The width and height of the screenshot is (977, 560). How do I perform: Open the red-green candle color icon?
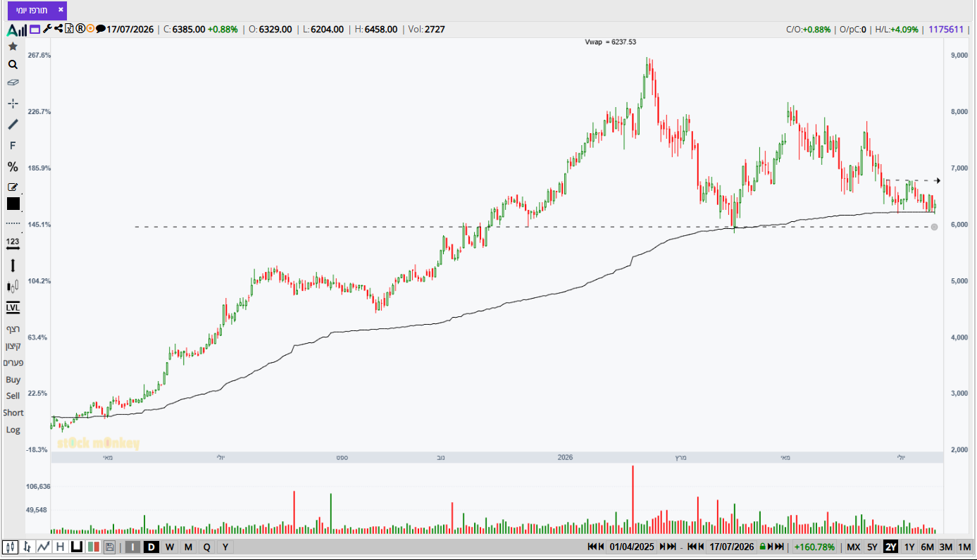point(93,547)
